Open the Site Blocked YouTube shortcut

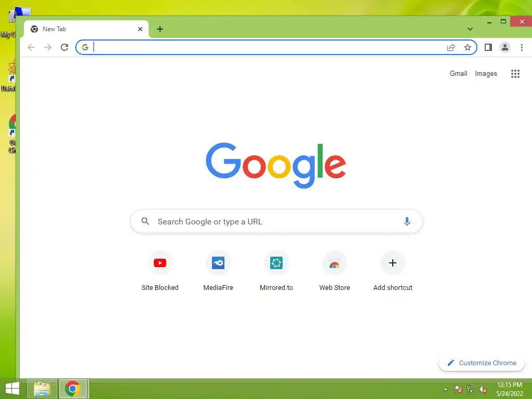click(160, 271)
